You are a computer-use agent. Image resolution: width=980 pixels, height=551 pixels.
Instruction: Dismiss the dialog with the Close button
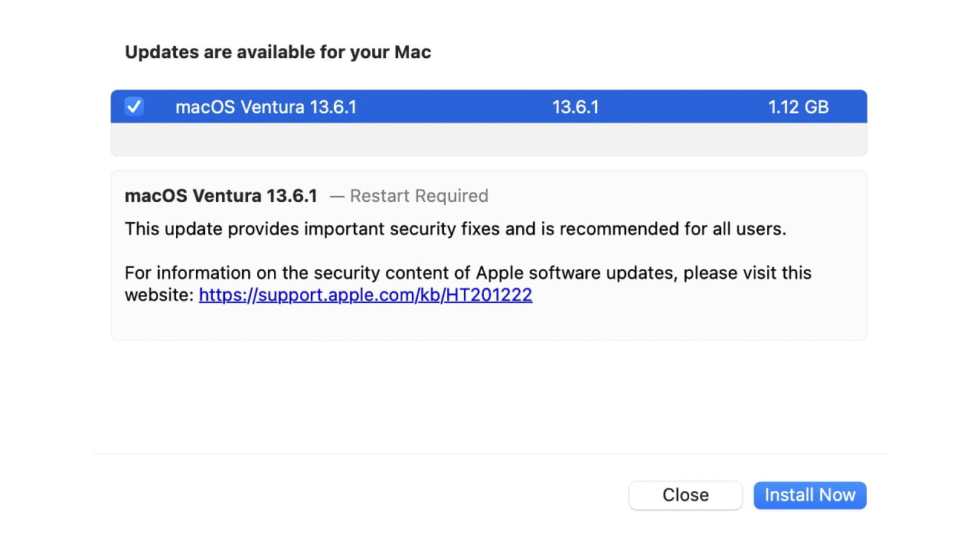pos(685,495)
